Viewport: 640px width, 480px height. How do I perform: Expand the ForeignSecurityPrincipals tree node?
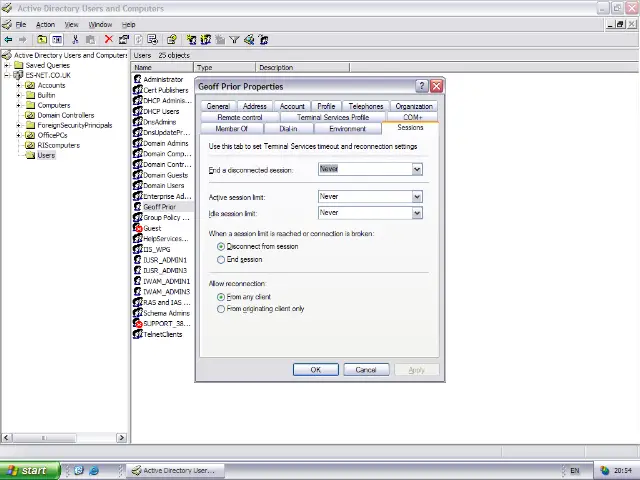coord(18,125)
